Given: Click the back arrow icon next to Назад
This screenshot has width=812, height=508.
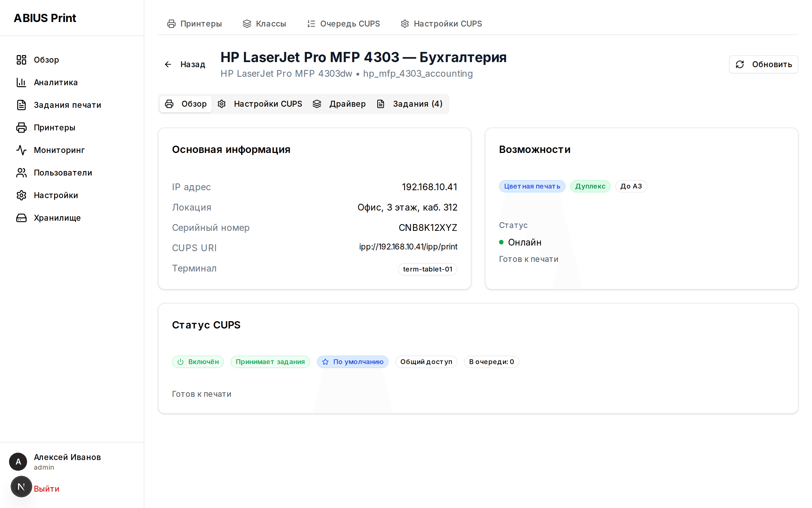Looking at the screenshot, I should tap(168, 64).
